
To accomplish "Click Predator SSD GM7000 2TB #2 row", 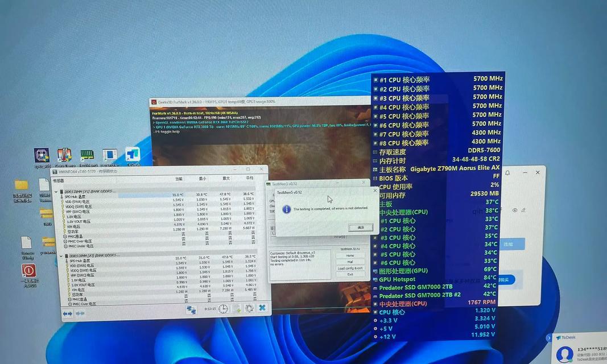I will point(435,295).
